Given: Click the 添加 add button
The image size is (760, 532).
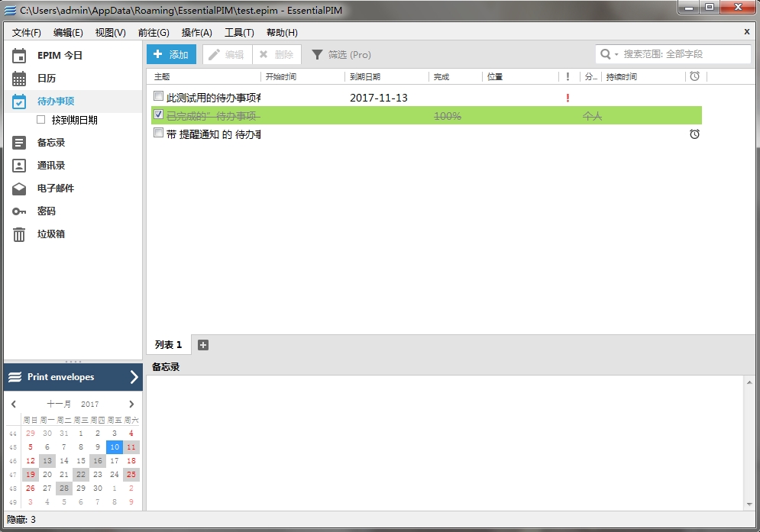Looking at the screenshot, I should point(171,55).
